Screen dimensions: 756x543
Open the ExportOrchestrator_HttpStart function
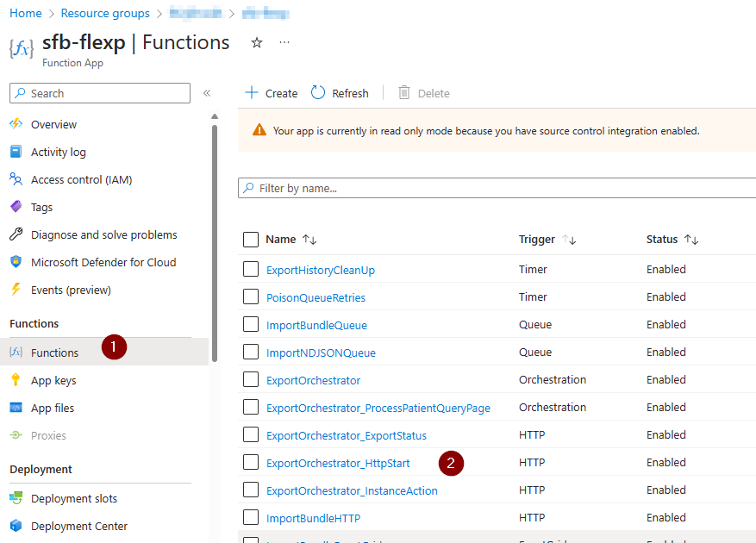pyautogui.click(x=338, y=463)
